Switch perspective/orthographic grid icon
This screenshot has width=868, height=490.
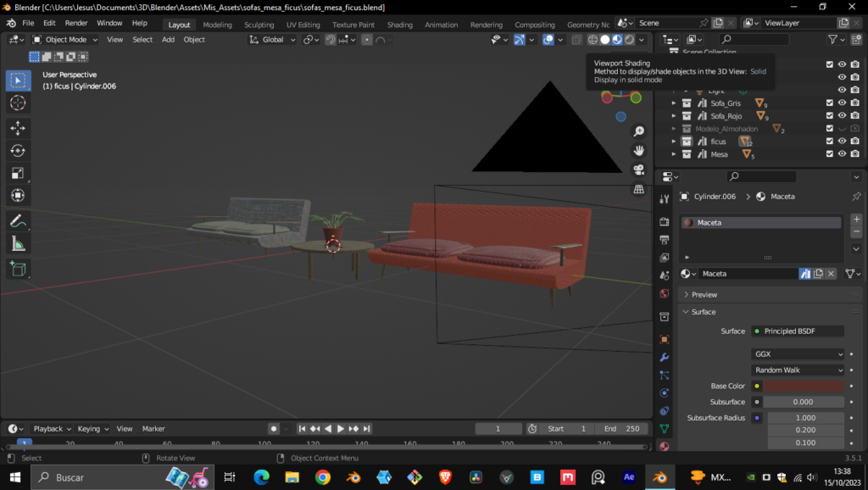coord(639,189)
